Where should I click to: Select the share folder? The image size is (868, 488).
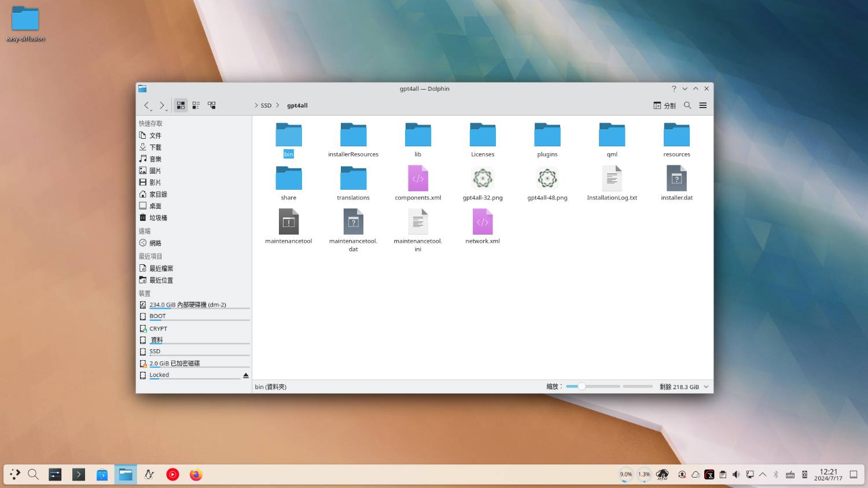[x=289, y=183]
